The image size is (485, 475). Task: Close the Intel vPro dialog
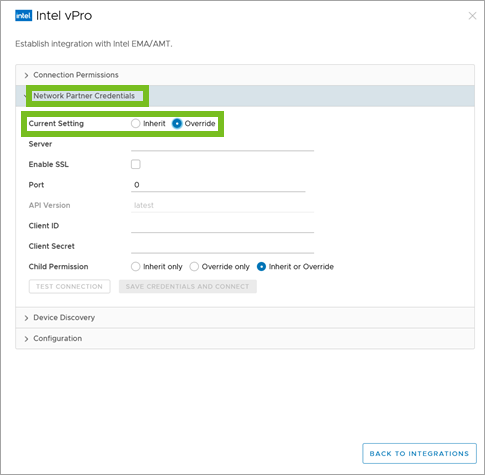pyautogui.click(x=472, y=16)
